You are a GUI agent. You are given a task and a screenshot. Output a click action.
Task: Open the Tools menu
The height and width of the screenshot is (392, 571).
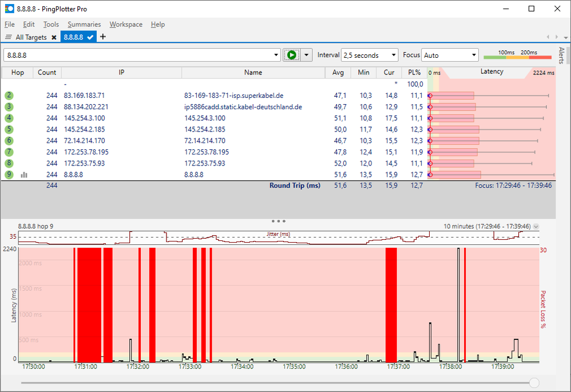pos(51,25)
